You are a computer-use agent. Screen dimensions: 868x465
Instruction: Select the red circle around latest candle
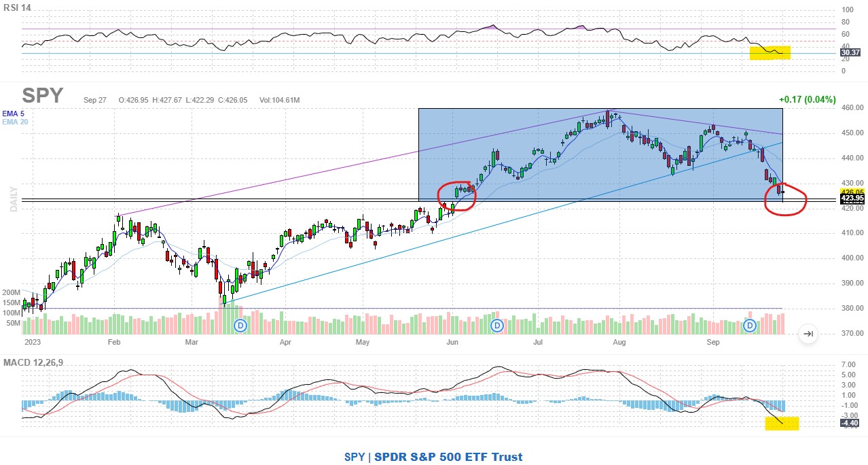point(786,199)
